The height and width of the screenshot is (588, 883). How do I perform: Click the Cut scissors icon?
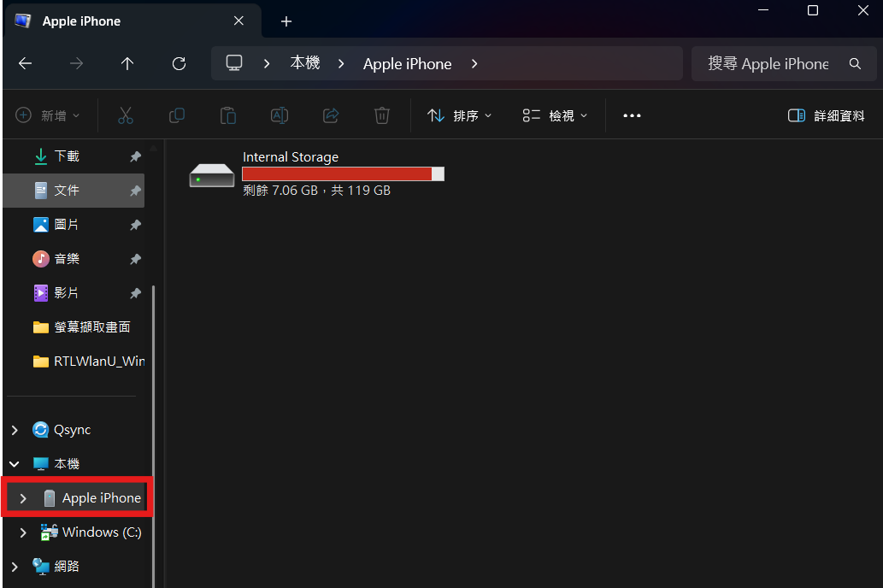click(126, 115)
